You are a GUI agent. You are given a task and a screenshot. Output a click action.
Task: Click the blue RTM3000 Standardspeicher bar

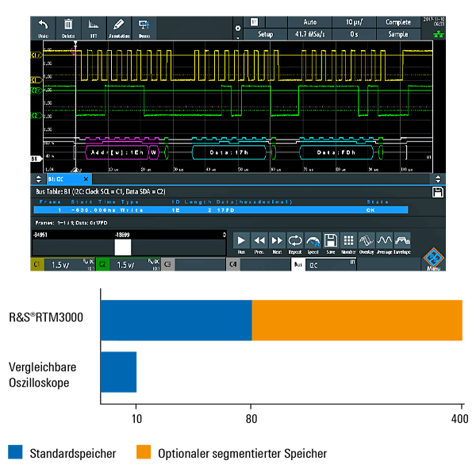176,321
